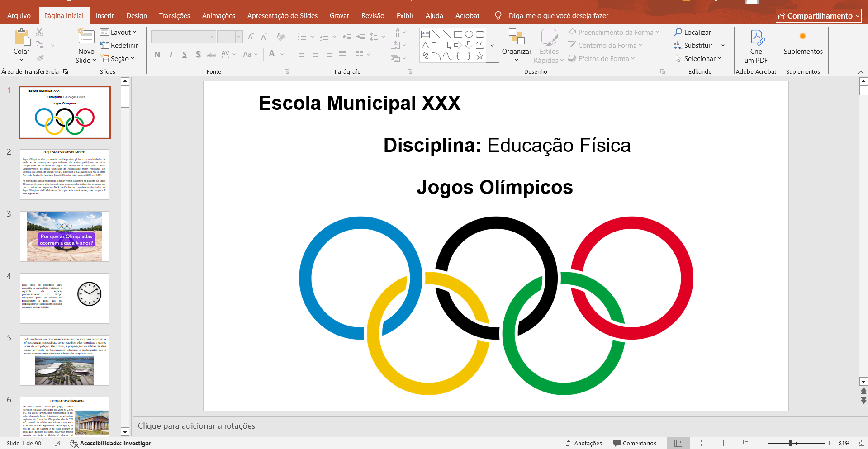The width and height of the screenshot is (868, 449).
Task: Switch to the Animações tab
Action: coord(218,16)
